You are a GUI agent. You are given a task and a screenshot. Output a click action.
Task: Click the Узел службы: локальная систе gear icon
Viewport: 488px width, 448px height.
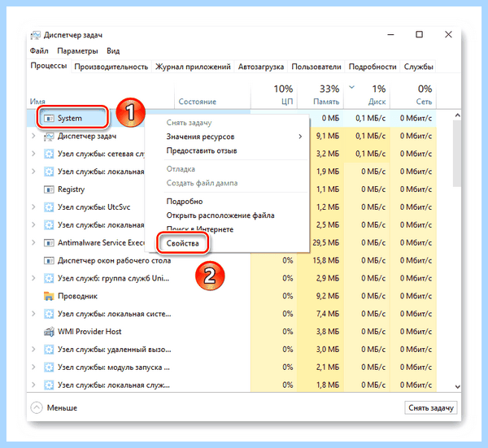point(49,314)
